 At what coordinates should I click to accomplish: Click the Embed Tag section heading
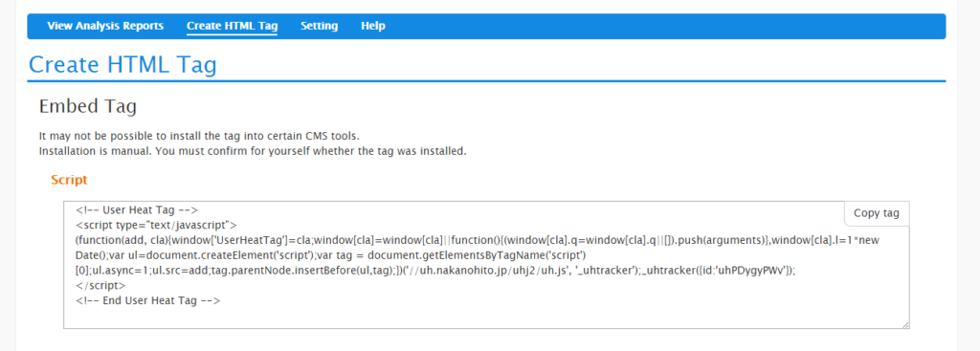pos(87,107)
